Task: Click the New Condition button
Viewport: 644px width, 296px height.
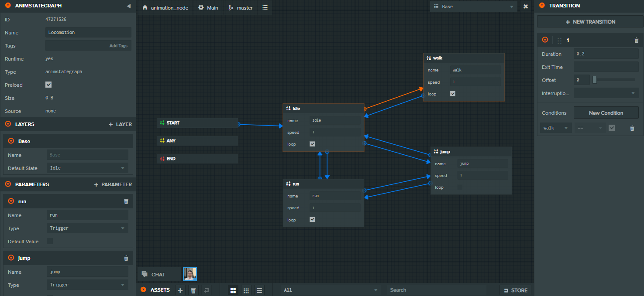Action: tap(606, 112)
